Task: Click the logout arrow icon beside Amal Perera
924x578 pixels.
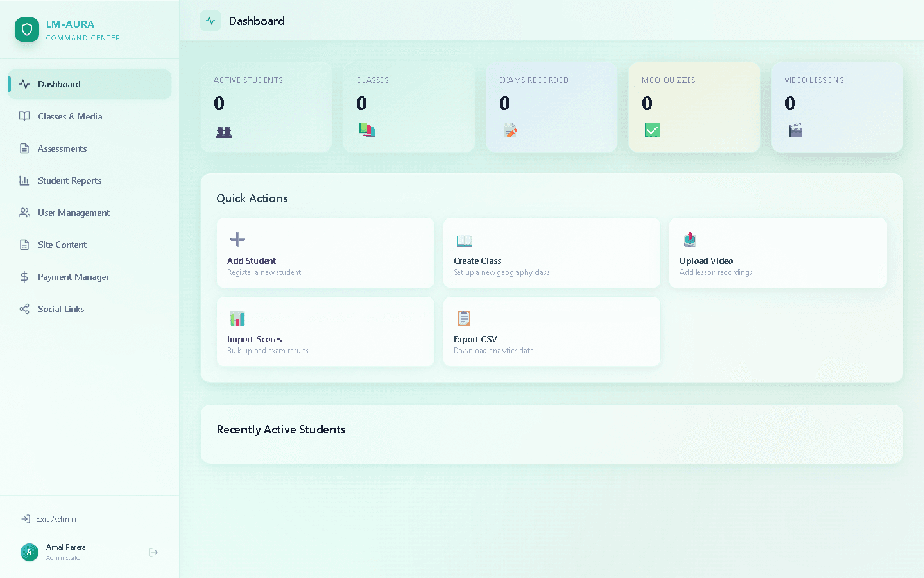Action: click(153, 552)
